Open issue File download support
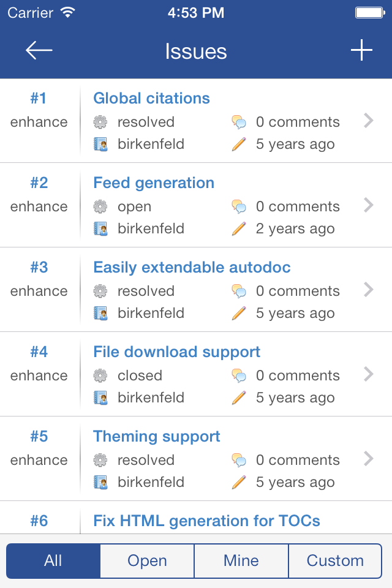This screenshot has width=392, height=588. coord(176,352)
